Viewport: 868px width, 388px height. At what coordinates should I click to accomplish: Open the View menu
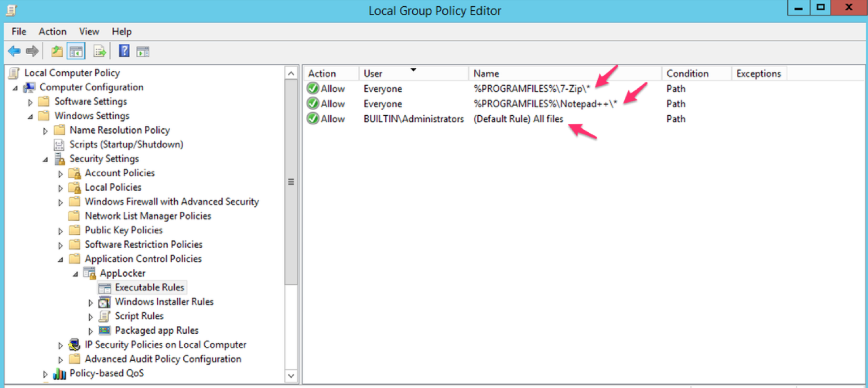tap(89, 31)
